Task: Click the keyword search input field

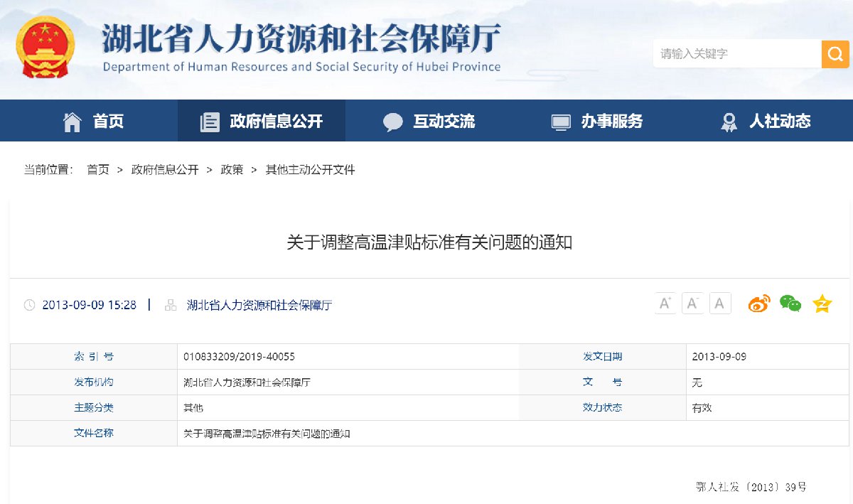Action: [x=736, y=54]
